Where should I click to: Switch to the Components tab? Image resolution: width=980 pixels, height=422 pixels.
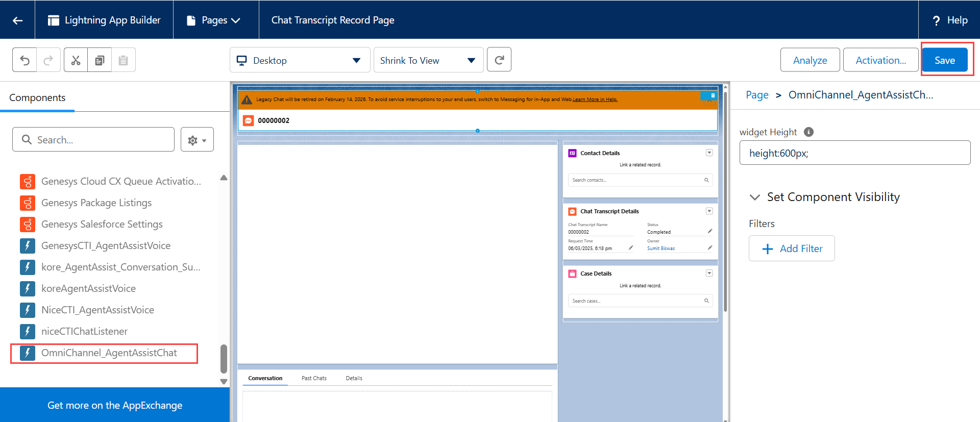click(37, 97)
